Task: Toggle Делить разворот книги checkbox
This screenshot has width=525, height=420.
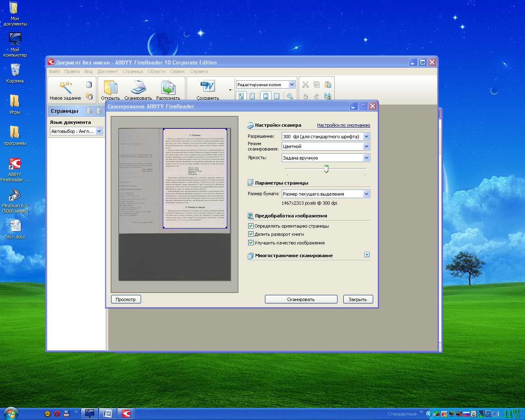Action: click(251, 234)
